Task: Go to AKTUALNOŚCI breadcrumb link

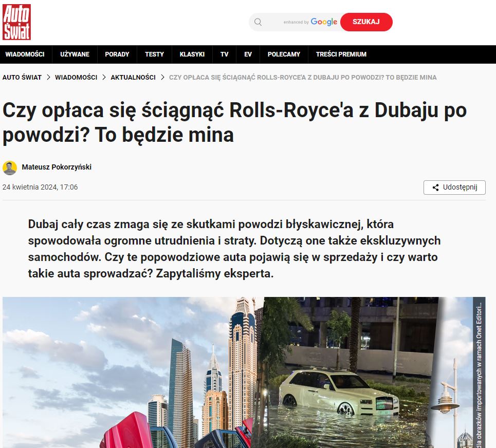Action: (133, 78)
